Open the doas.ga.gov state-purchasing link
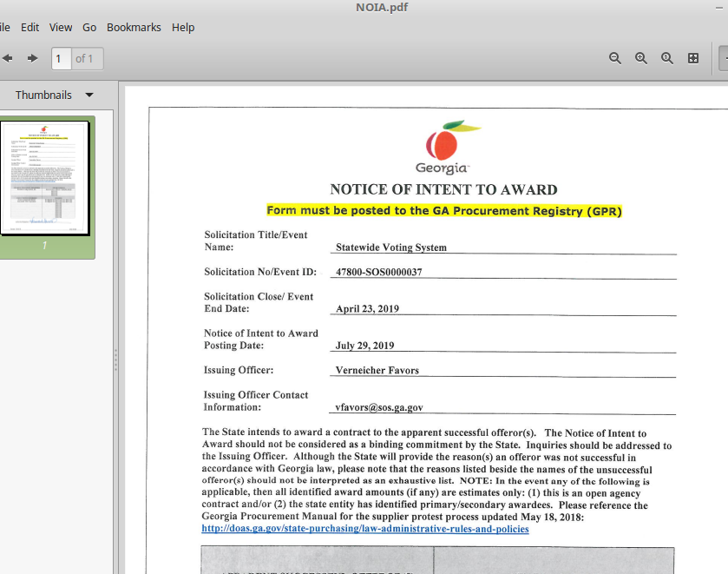Viewport: 728px width, 574px height. [365, 529]
